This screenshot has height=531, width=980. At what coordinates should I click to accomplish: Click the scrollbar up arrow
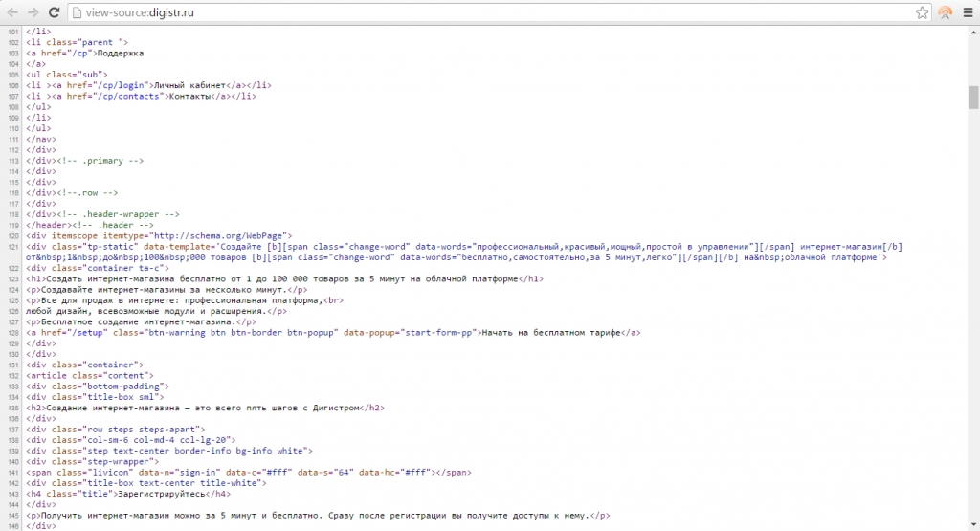pos(973,32)
